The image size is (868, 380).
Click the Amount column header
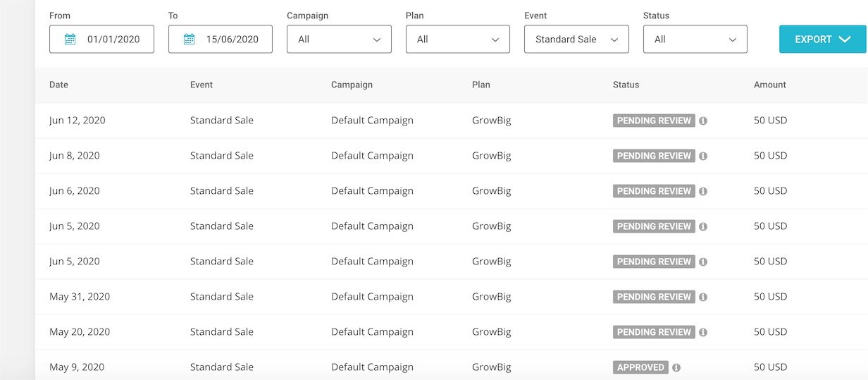pos(769,85)
